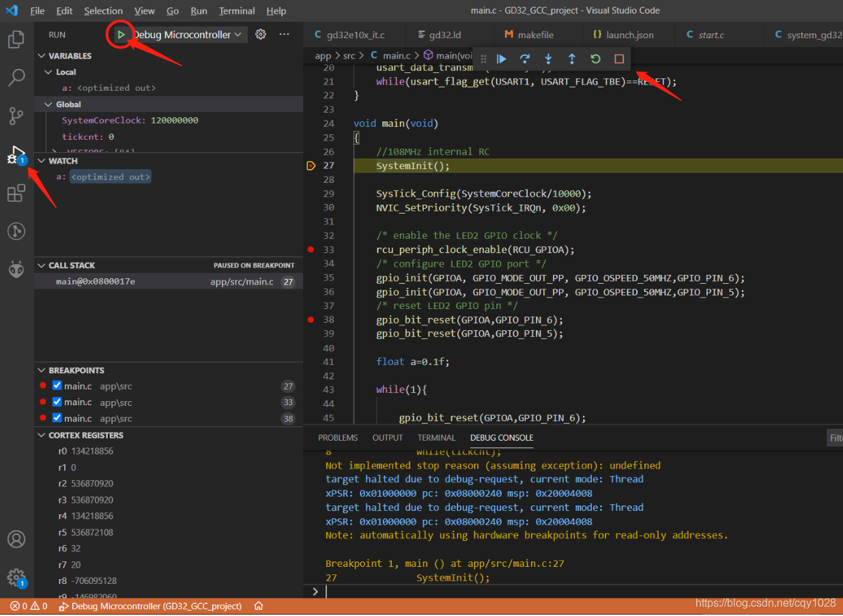This screenshot has height=616, width=843.
Task: Stop debugging with red square
Action: tap(619, 59)
